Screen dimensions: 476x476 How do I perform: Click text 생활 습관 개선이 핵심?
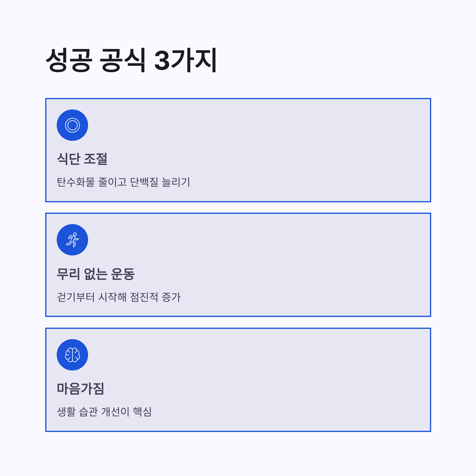coord(104,412)
